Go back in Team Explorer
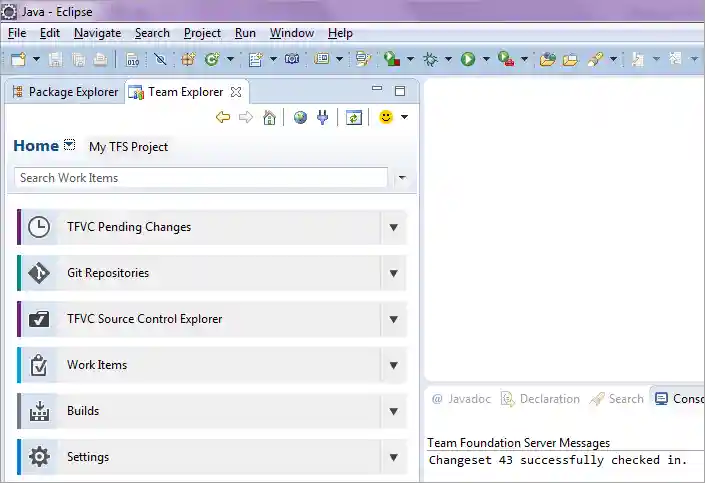 tap(223, 117)
